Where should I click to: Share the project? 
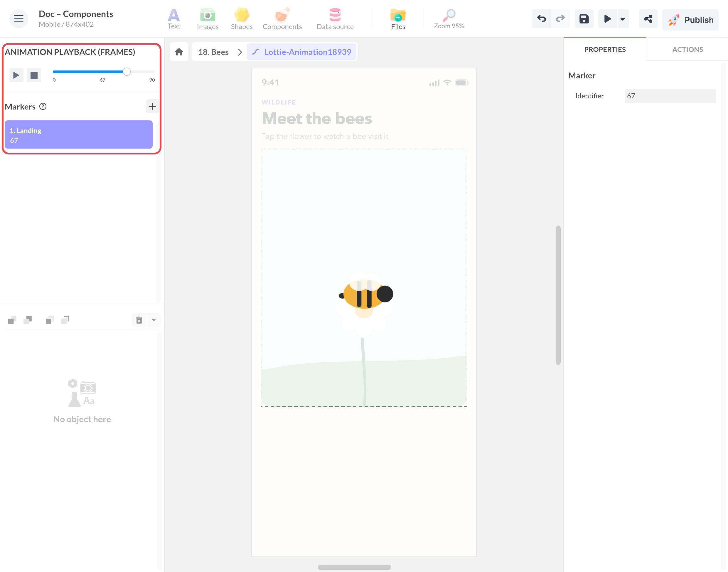[648, 19]
